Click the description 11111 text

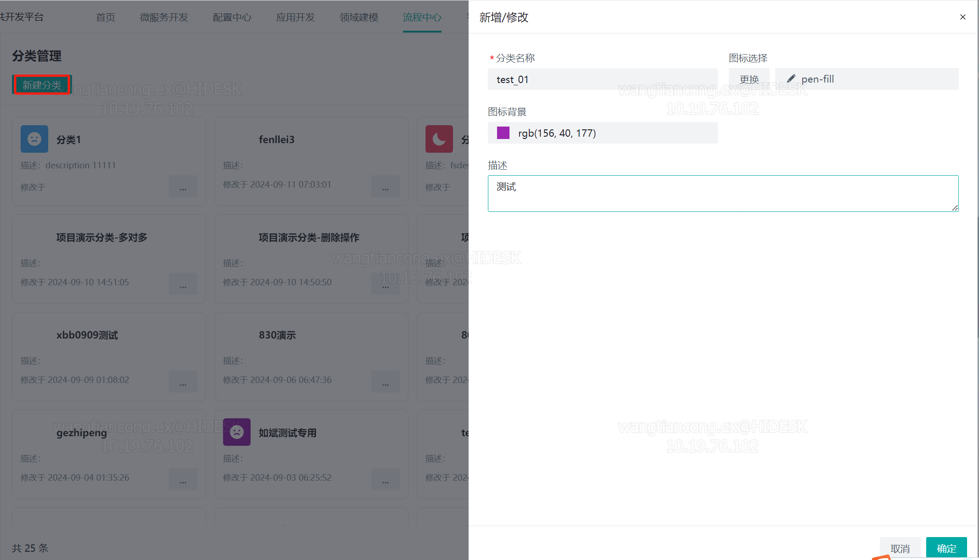point(81,165)
